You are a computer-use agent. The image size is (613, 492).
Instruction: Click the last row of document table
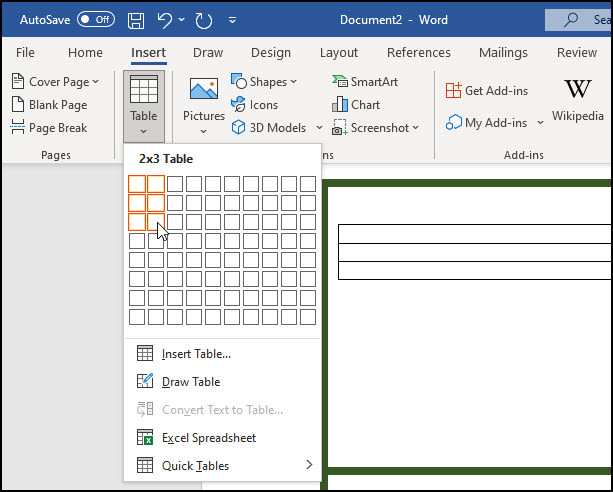(x=475, y=270)
